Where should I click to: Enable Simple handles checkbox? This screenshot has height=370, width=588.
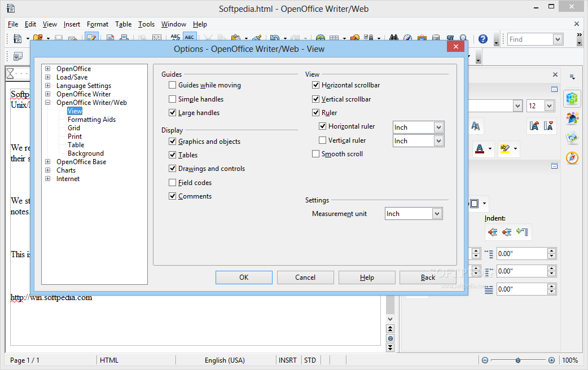[173, 99]
